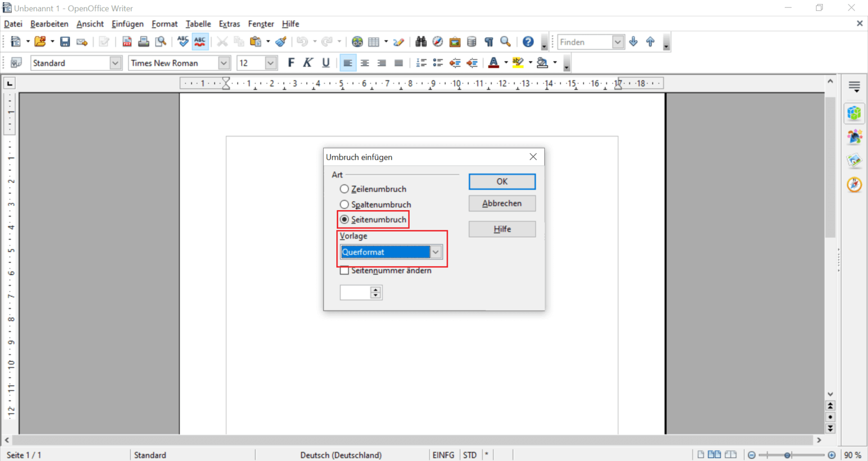
Task: Click the Save document icon
Action: [x=65, y=42]
